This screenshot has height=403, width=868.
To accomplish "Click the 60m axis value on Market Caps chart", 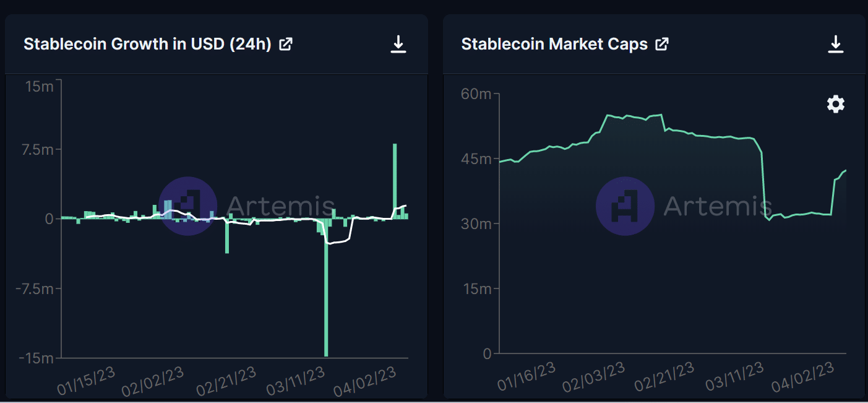I will 475,94.
